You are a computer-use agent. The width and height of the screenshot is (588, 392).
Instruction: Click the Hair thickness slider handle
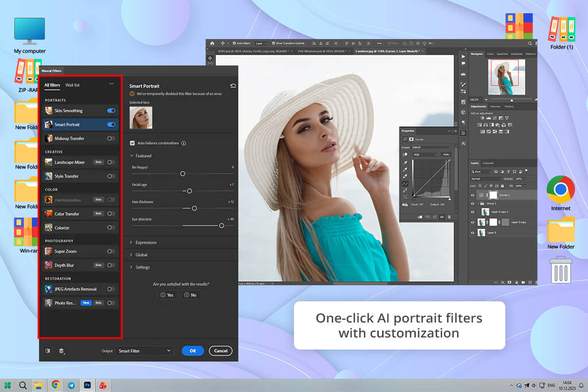194,208
